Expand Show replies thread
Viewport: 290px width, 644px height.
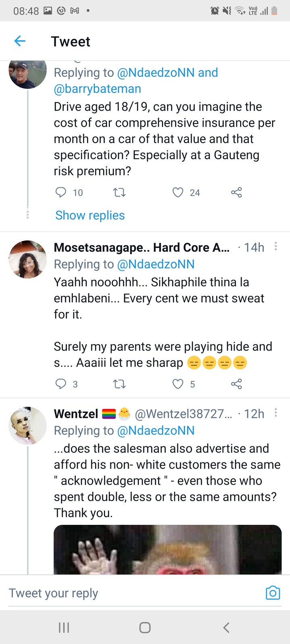coord(90,215)
